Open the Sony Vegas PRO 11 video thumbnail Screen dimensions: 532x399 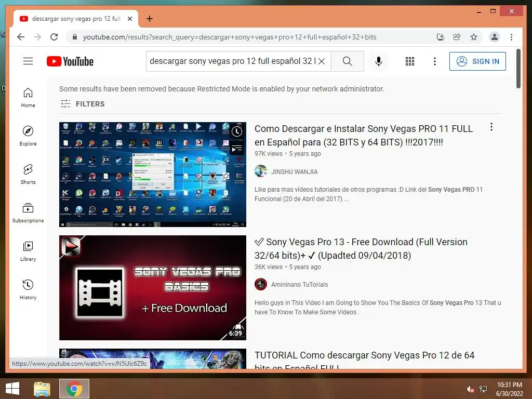point(153,175)
